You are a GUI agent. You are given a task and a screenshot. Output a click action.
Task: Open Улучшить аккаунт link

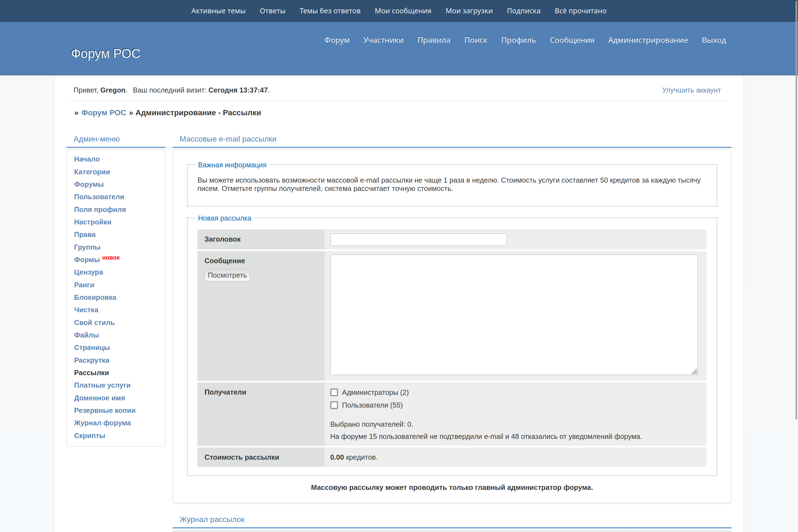point(691,90)
